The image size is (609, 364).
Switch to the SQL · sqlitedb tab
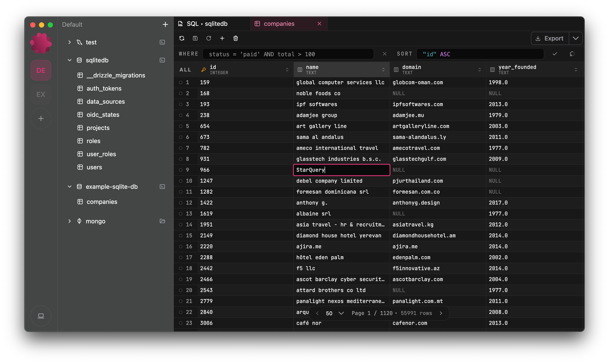tap(207, 24)
